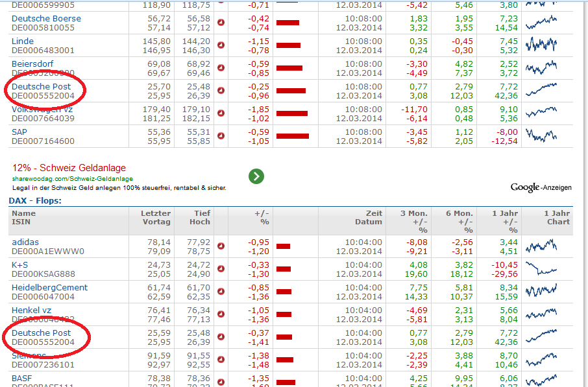Open the Deutsche Boerse stock link

[46, 18]
